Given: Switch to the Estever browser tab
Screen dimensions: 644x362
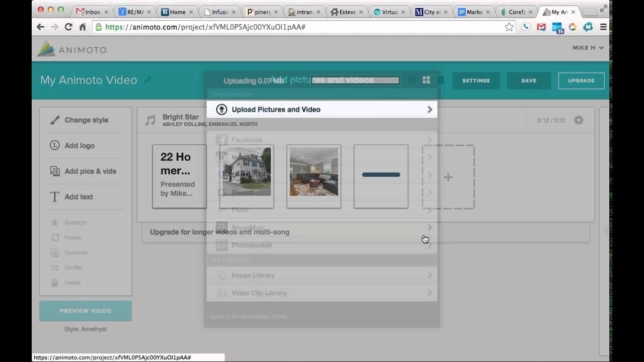Looking at the screenshot, I should point(347,12).
